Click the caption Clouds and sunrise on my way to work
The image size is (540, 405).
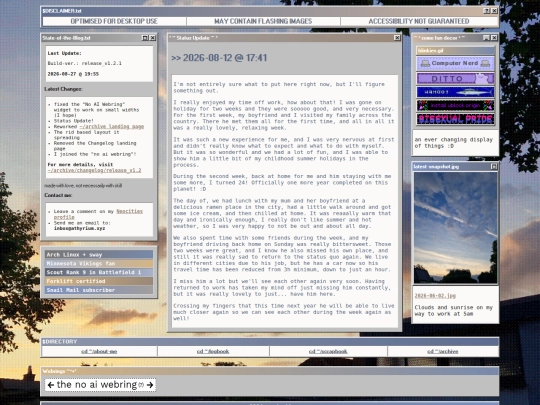[x=454, y=311]
